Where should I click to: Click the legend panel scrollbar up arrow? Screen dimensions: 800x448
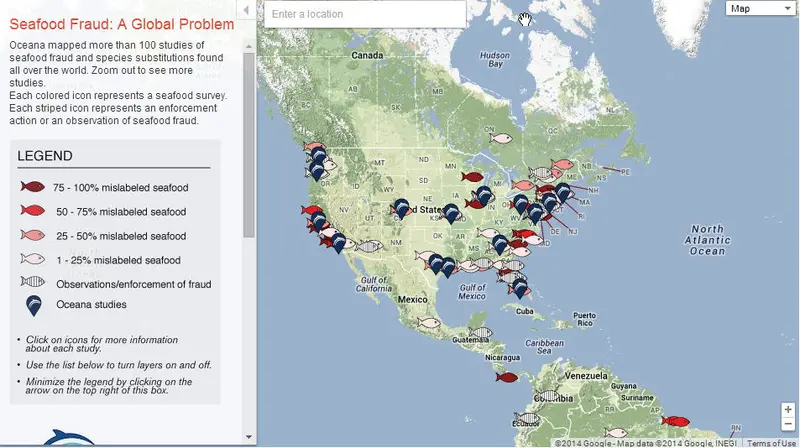click(248, 46)
